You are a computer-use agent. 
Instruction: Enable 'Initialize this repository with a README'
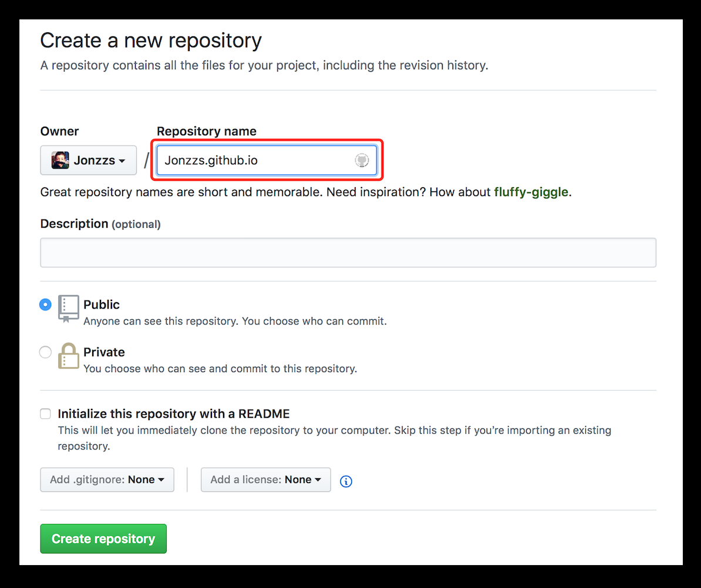click(x=45, y=413)
